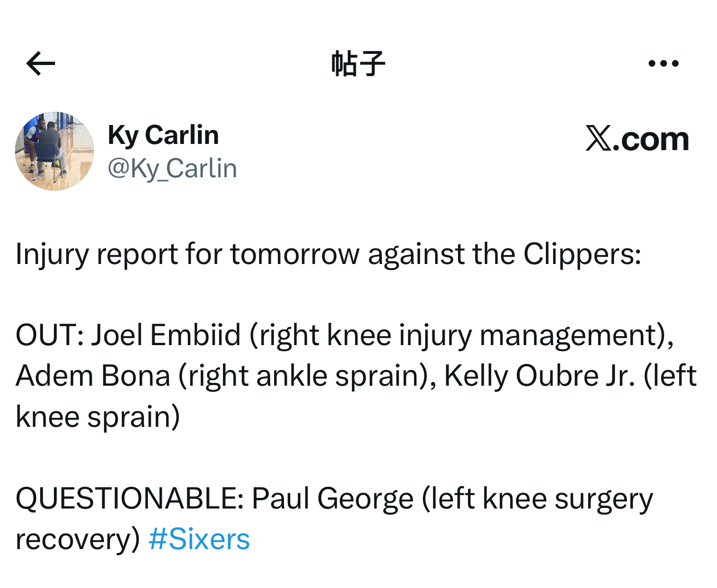Tap the back arrow icon
The height and width of the screenshot is (588, 717).
[41, 63]
